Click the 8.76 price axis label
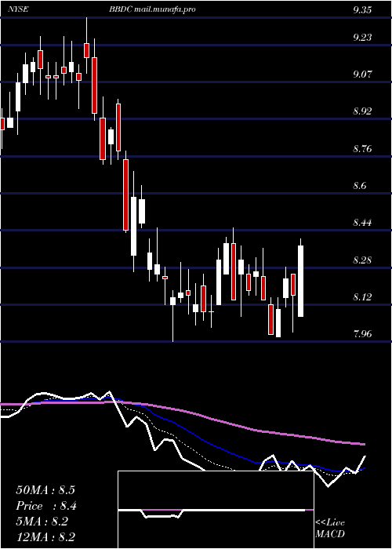This screenshot has height=549, width=392. pyautogui.click(x=362, y=149)
